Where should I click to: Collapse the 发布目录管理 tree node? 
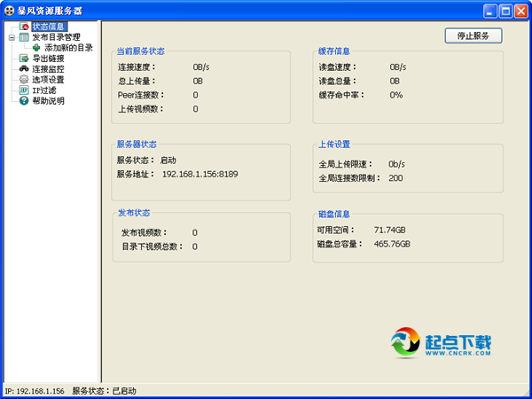click(12, 37)
